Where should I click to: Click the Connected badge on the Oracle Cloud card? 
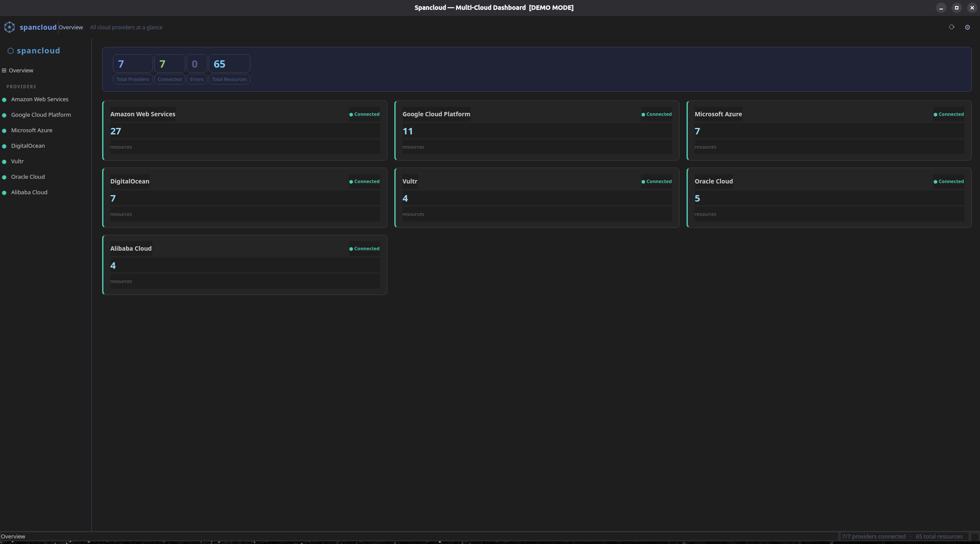pos(949,181)
